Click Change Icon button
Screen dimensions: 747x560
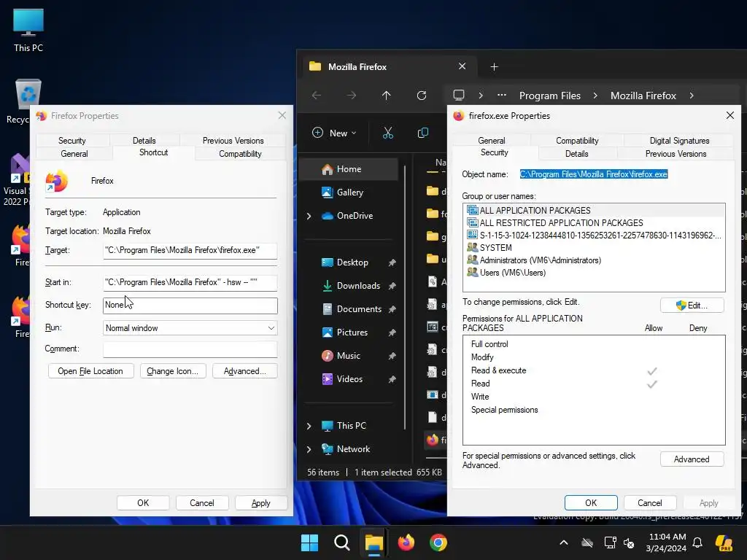172,371
